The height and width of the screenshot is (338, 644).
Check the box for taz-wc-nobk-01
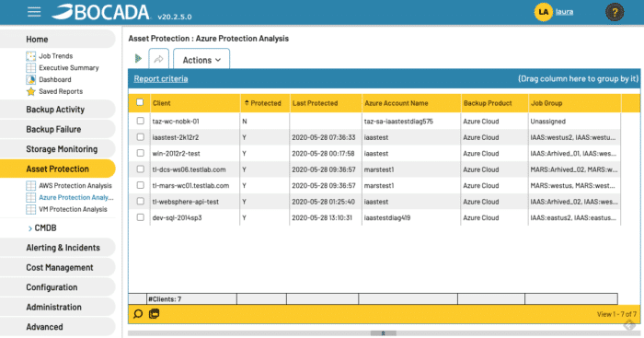click(x=141, y=121)
